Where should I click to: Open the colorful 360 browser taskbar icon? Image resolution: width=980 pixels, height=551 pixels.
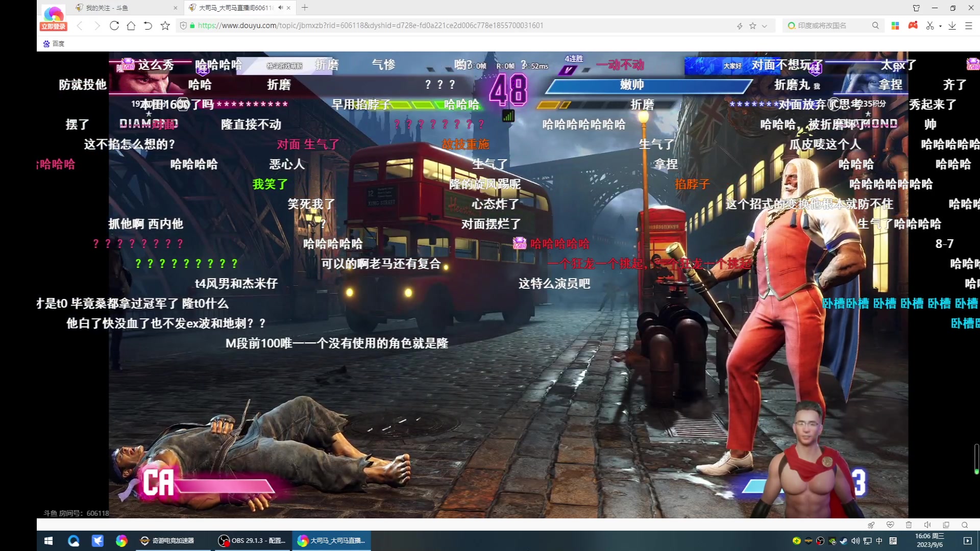click(x=121, y=541)
